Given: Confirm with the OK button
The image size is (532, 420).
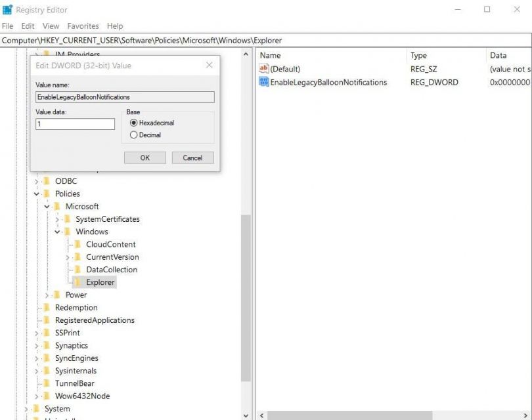Looking at the screenshot, I should click(x=144, y=157).
